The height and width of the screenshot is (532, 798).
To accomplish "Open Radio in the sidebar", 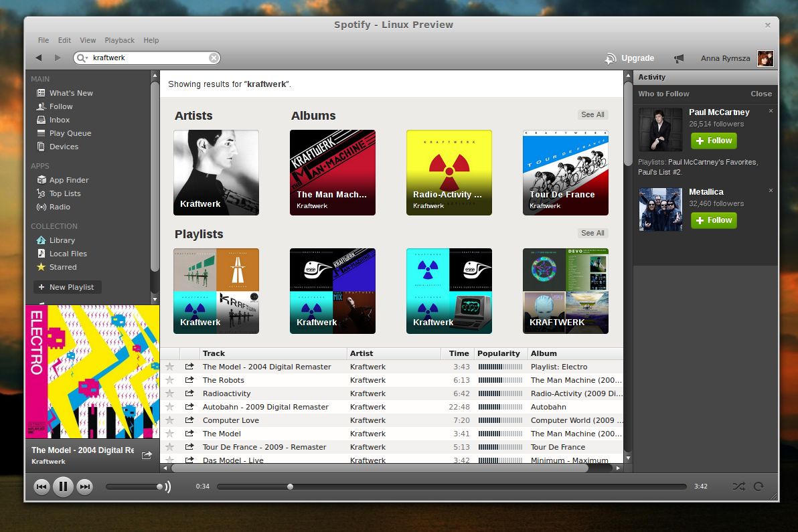I will pyautogui.click(x=54, y=207).
